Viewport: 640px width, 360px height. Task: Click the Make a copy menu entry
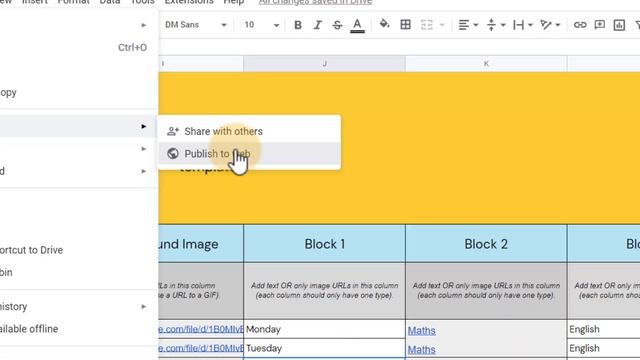pyautogui.click(x=78, y=92)
